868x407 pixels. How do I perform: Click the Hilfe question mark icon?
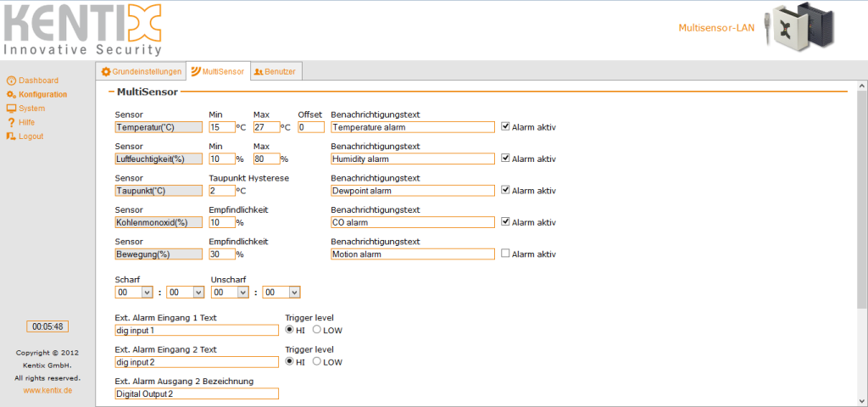click(x=11, y=122)
